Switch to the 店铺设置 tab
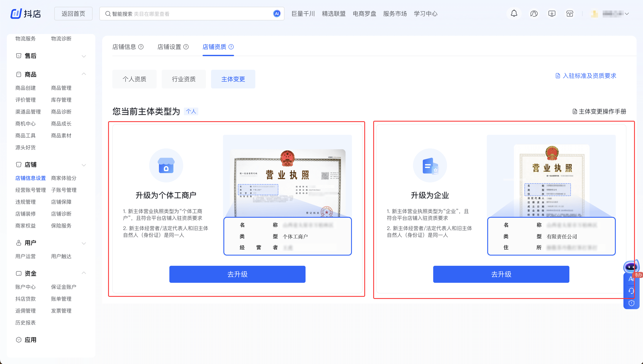 [169, 47]
